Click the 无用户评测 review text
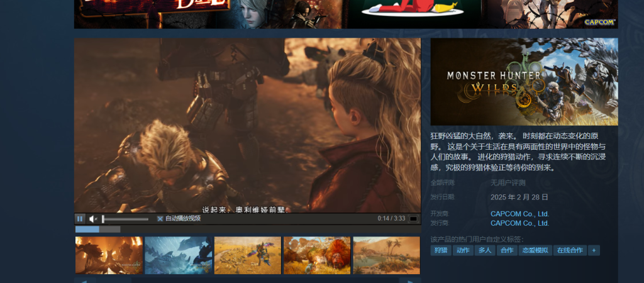Viewport: 644px width, 283px height. [508, 183]
